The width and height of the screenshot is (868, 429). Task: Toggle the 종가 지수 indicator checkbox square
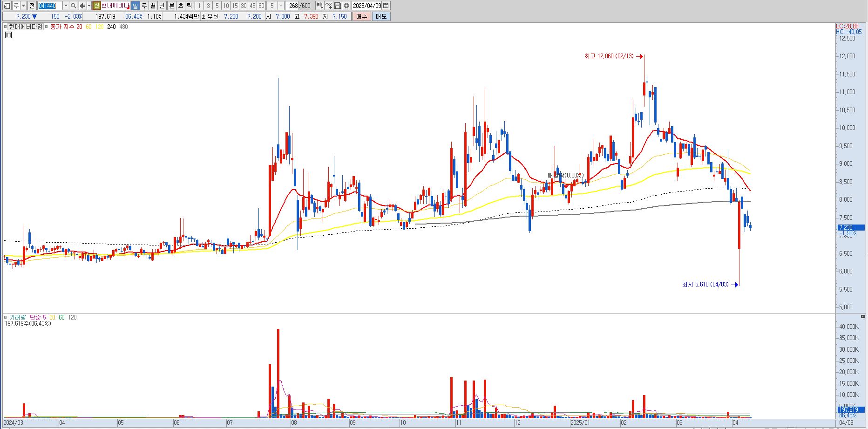(47, 27)
